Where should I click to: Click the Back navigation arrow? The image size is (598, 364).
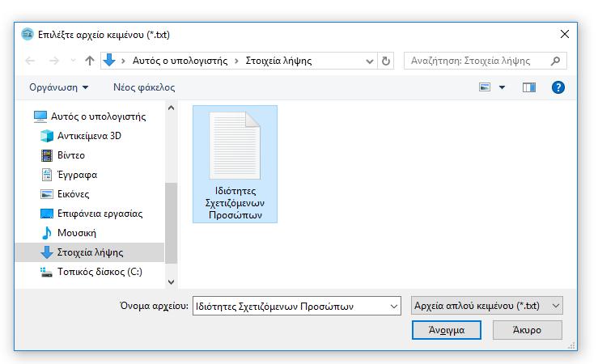click(30, 61)
